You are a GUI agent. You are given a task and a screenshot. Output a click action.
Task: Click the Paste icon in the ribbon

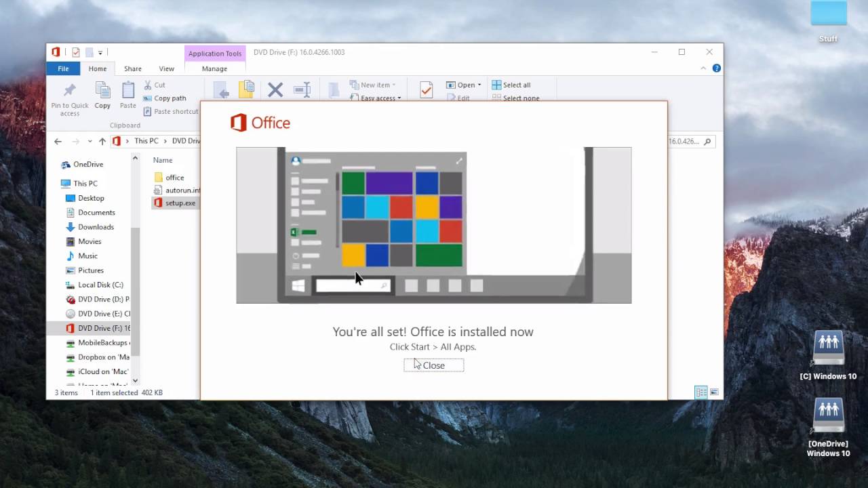128,91
